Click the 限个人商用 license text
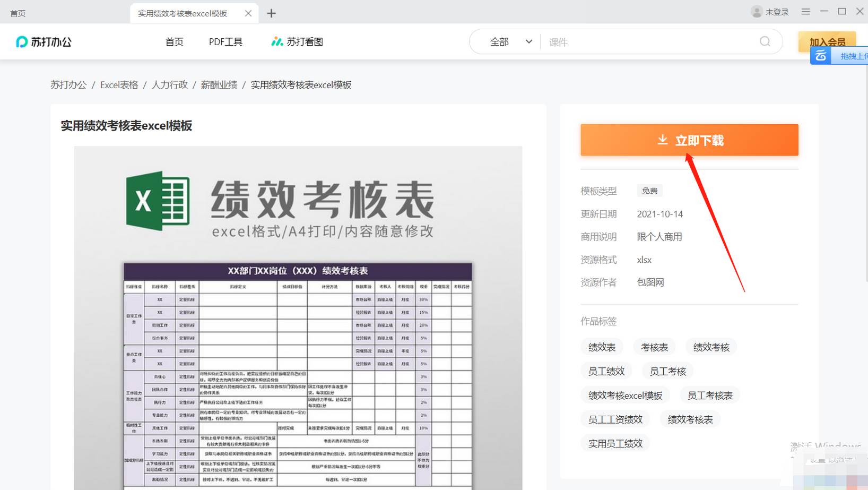868x490 pixels. 659,237
